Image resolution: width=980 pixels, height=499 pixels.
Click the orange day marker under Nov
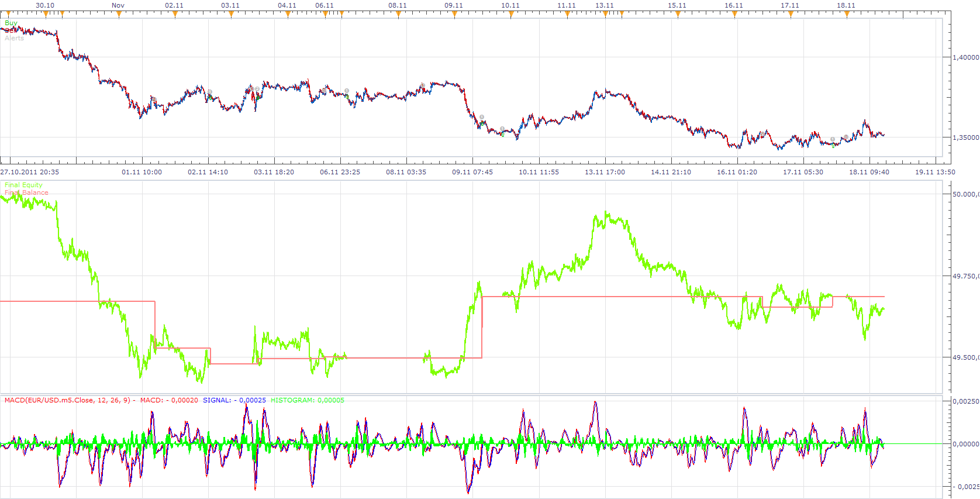click(x=119, y=14)
